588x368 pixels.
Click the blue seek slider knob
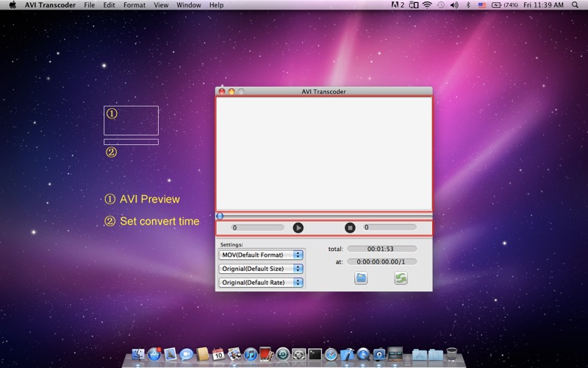(x=220, y=216)
